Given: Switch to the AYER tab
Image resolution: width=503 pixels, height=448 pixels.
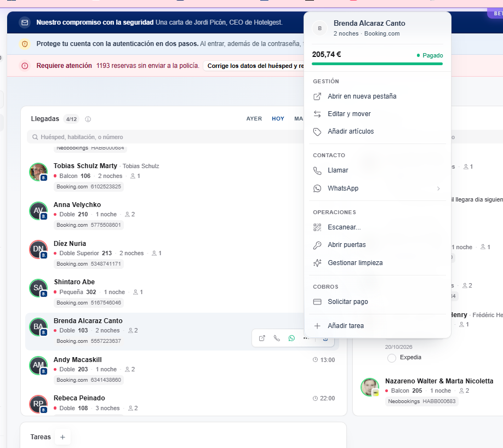Looking at the screenshot, I should click(x=254, y=119).
